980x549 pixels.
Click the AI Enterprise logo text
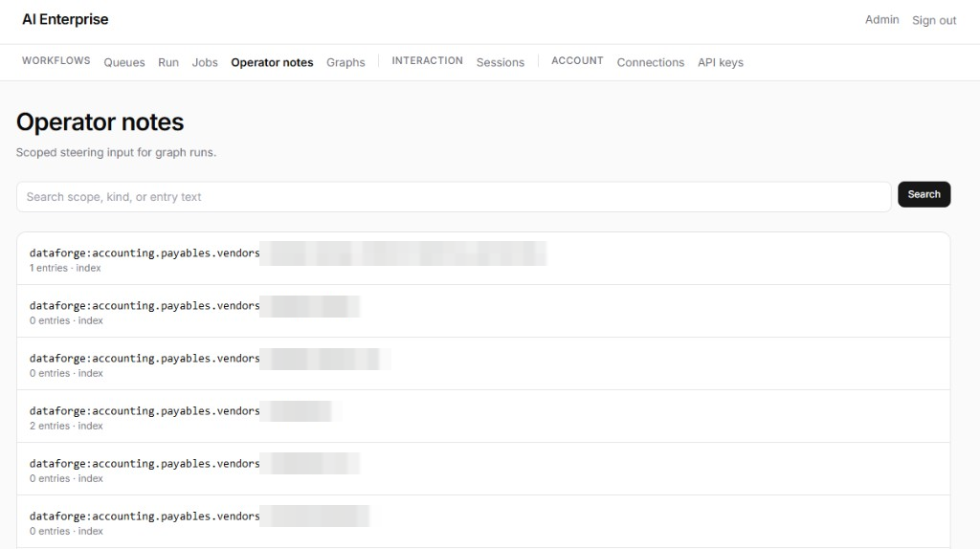[x=65, y=19]
